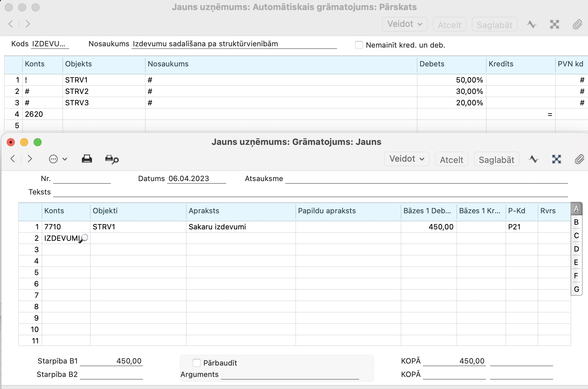Expand the Veidot menu in Pārskats window
This screenshot has height=389, width=588.
404,24
